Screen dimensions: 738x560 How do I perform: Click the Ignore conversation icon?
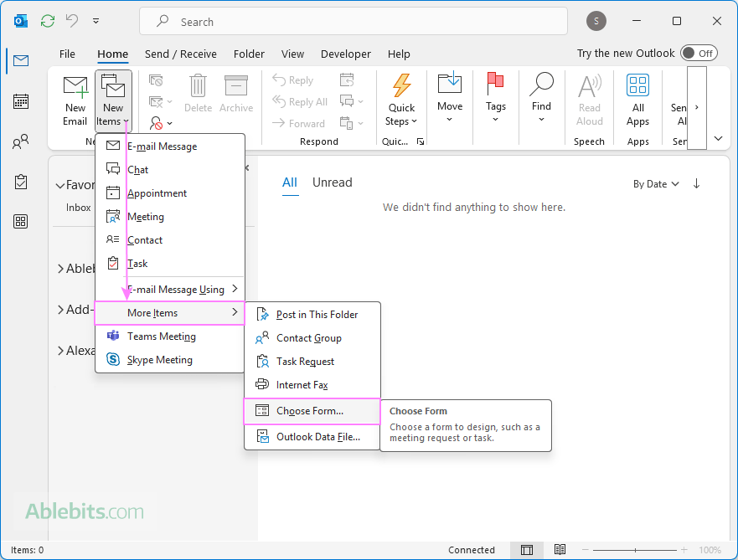[156, 80]
